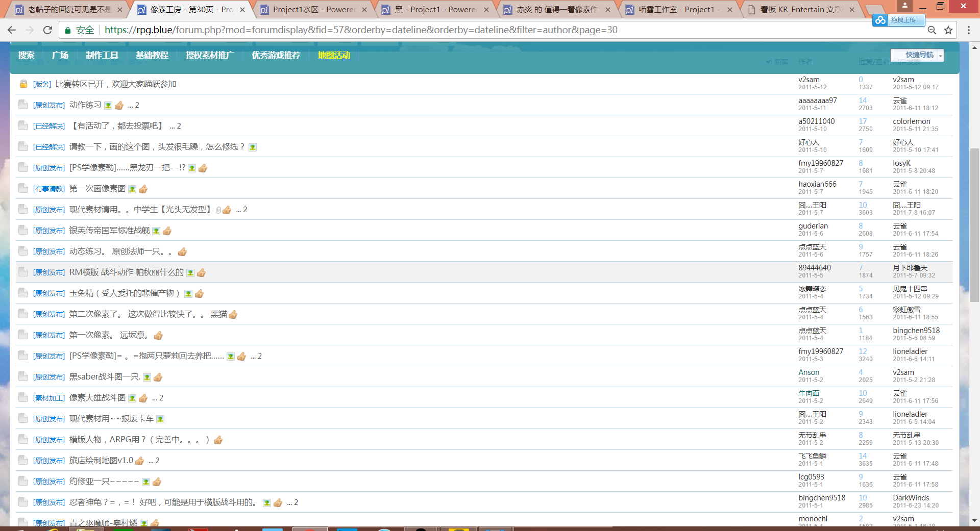The height and width of the screenshot is (531, 980).
Task: Click thread icon beside 第一次画像素图
Action: click(x=23, y=188)
